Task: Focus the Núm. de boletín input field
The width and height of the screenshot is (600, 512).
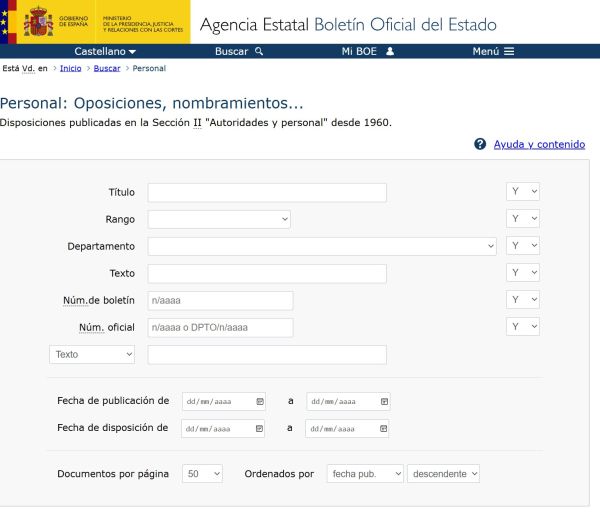Action: tap(220, 300)
